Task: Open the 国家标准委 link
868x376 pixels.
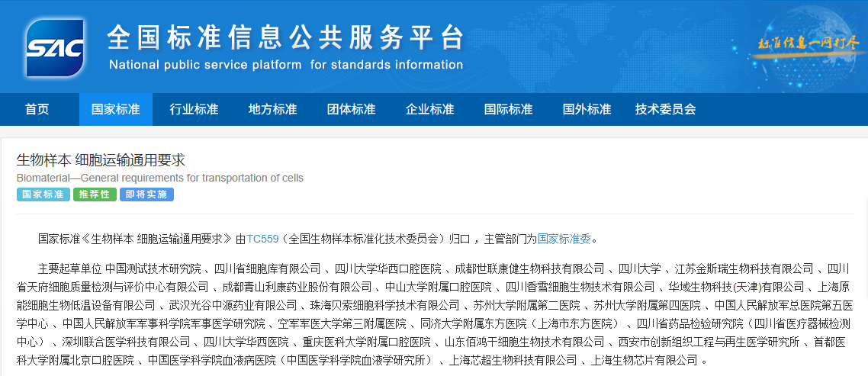Action: (x=564, y=239)
